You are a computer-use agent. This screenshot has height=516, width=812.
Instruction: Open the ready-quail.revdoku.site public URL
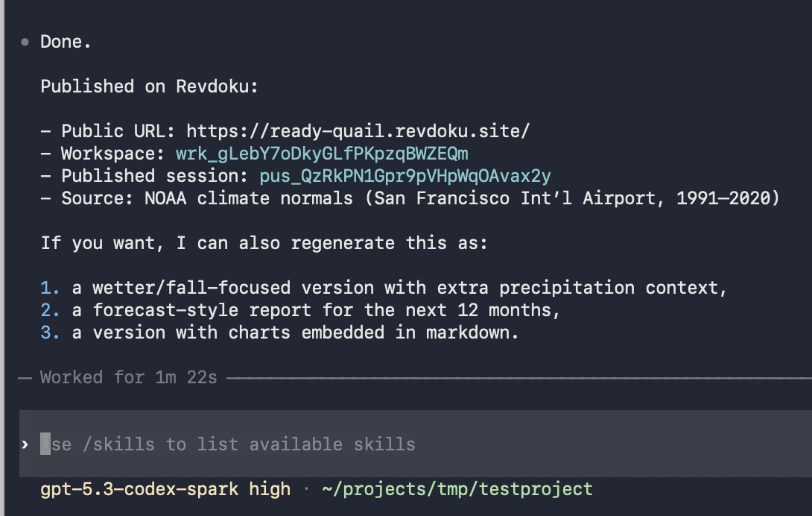358,131
